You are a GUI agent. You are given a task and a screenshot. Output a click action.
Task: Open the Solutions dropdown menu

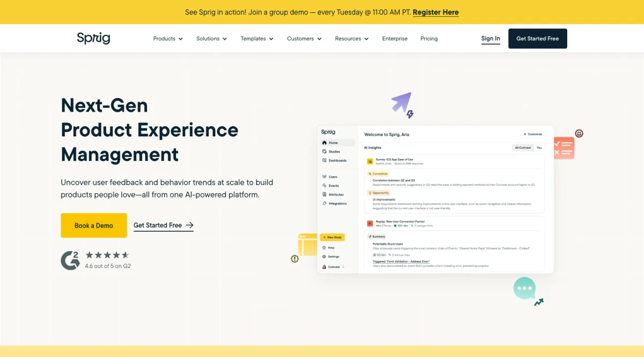pyautogui.click(x=211, y=38)
